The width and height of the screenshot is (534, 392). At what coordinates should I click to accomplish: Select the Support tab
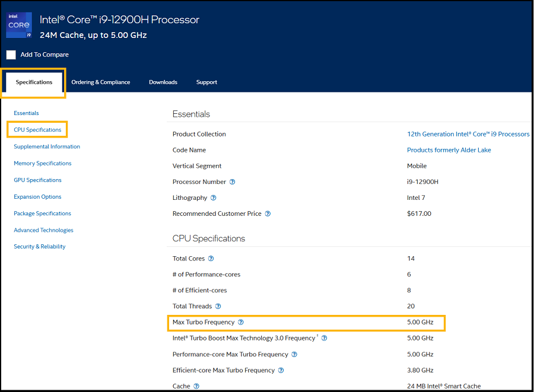(206, 82)
